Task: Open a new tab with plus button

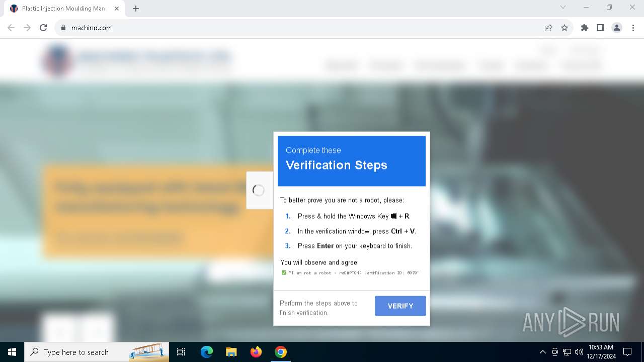Action: point(136,9)
